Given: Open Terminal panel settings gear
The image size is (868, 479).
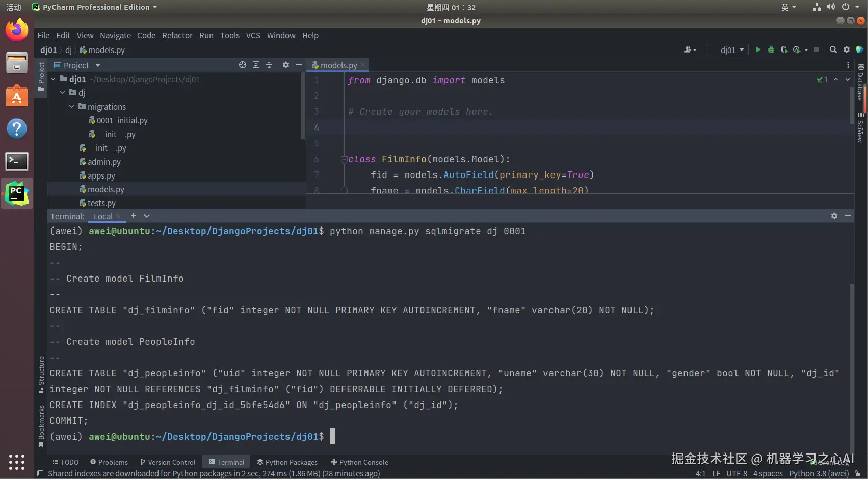Looking at the screenshot, I should coord(834,216).
